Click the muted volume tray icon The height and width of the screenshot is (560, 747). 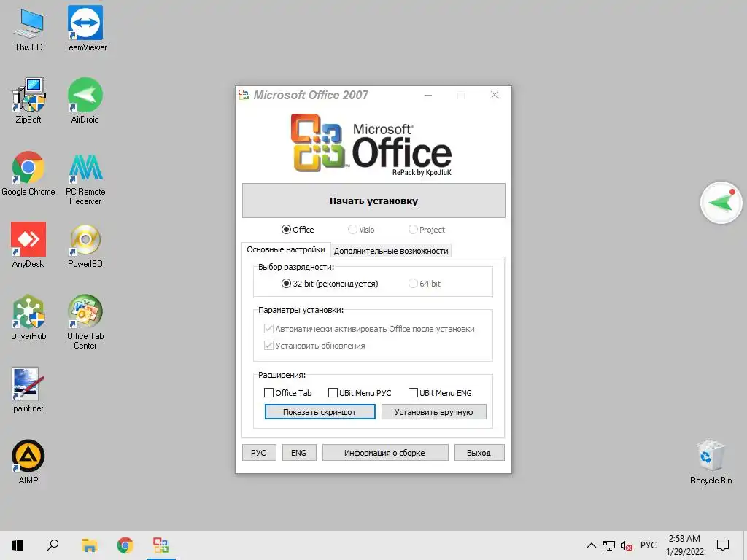627,545
